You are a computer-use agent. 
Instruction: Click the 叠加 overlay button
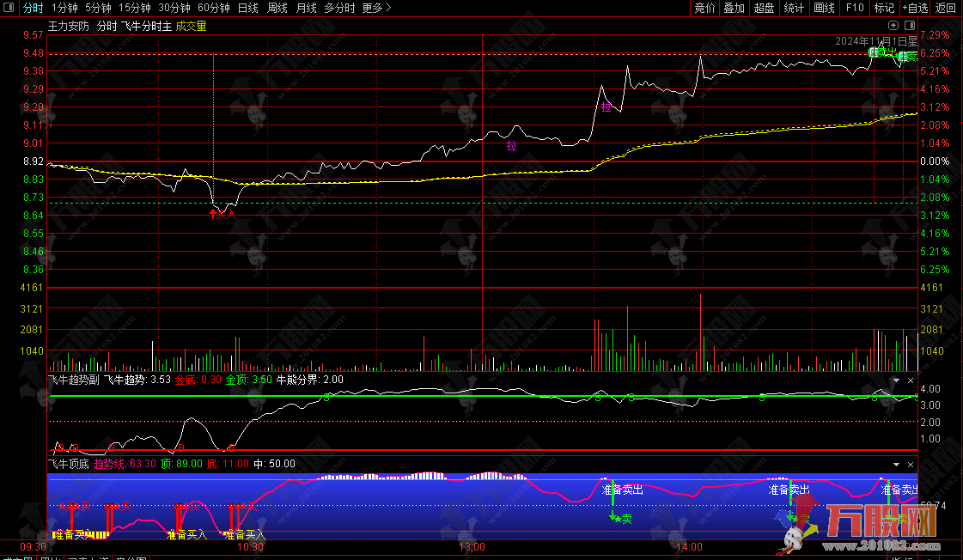coord(734,8)
